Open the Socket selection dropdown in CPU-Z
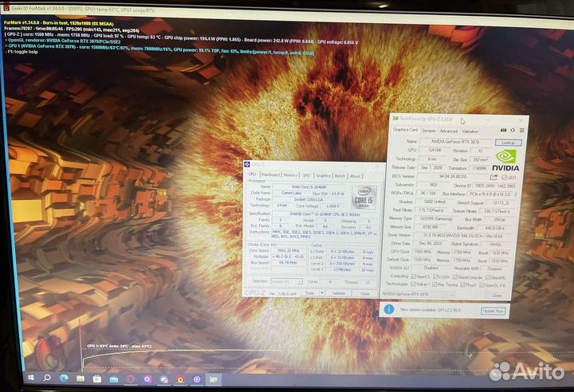The image size is (574, 392). click(x=286, y=281)
